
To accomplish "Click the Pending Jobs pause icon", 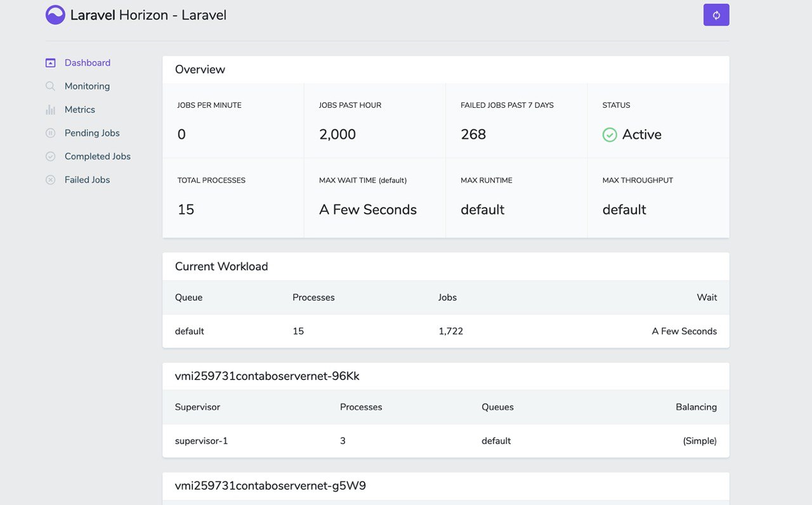I will [51, 133].
